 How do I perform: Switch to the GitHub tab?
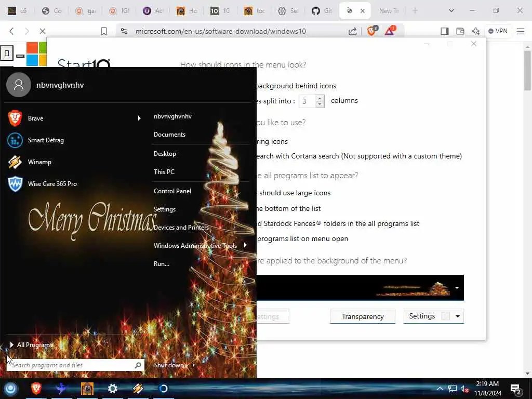tap(321, 10)
